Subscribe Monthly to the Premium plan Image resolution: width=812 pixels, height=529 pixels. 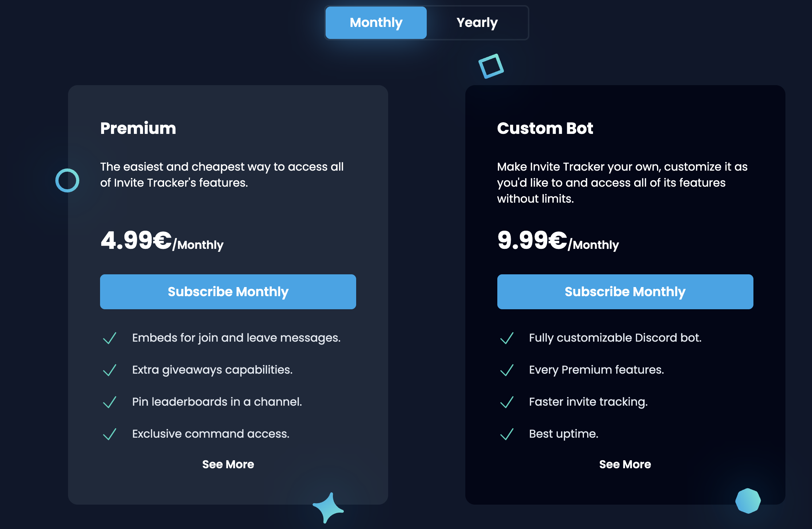pyautogui.click(x=228, y=292)
